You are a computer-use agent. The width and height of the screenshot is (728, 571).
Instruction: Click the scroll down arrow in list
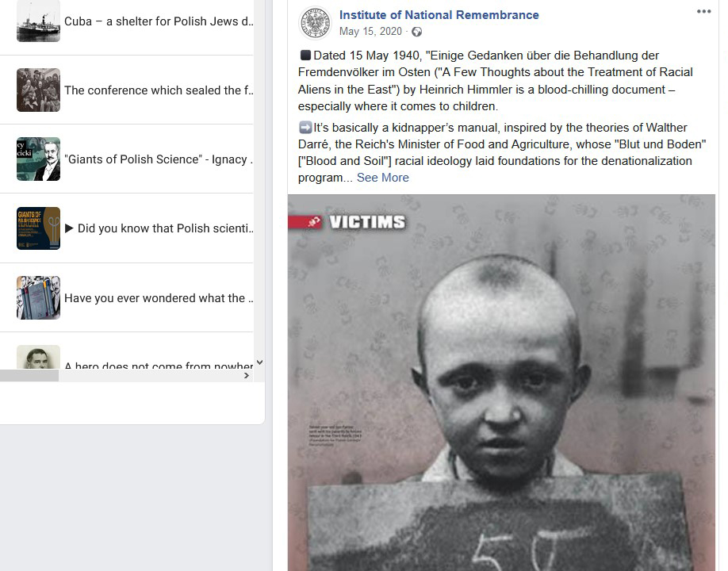click(259, 362)
